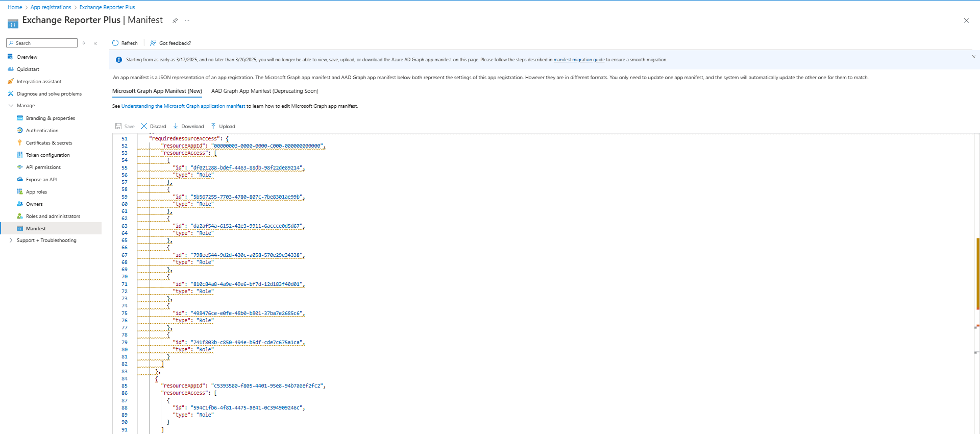Click the Save floppy disk icon
The width and height of the screenshot is (980, 434).
tap(118, 126)
